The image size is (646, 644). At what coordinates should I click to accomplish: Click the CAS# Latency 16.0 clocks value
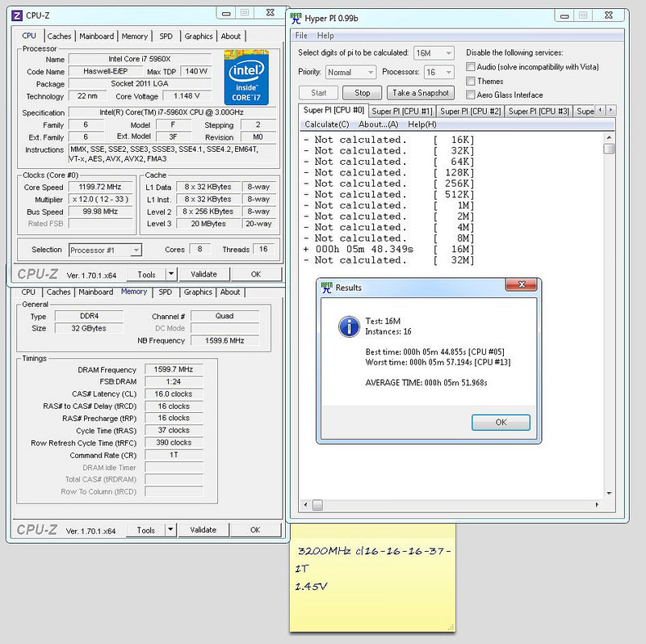point(174,394)
